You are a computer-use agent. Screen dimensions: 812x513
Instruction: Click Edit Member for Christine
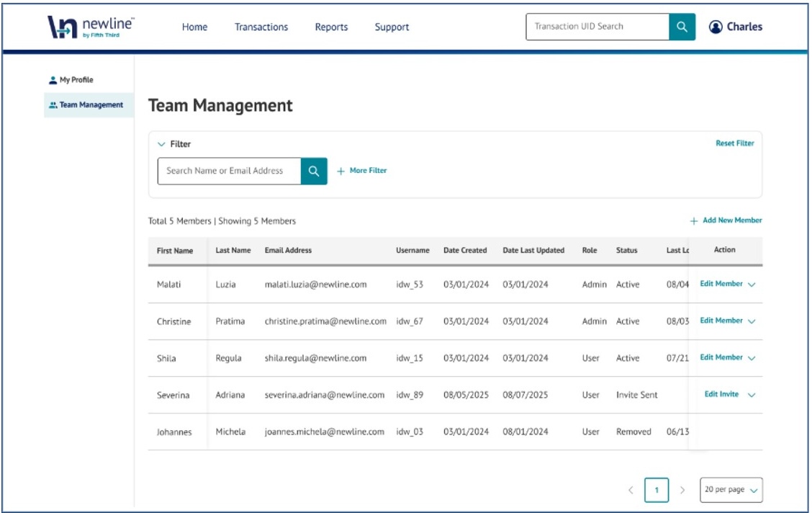point(721,321)
